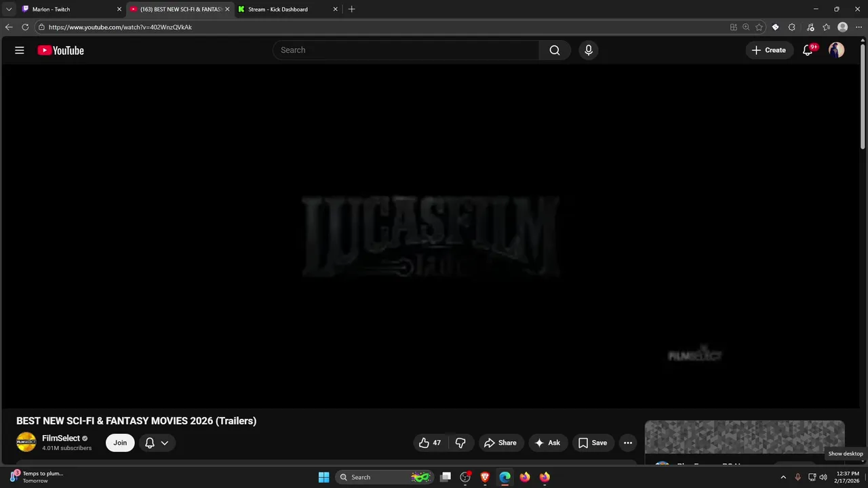Close the Kick Dashboard tab
The width and height of the screenshot is (868, 488).
tap(335, 9)
